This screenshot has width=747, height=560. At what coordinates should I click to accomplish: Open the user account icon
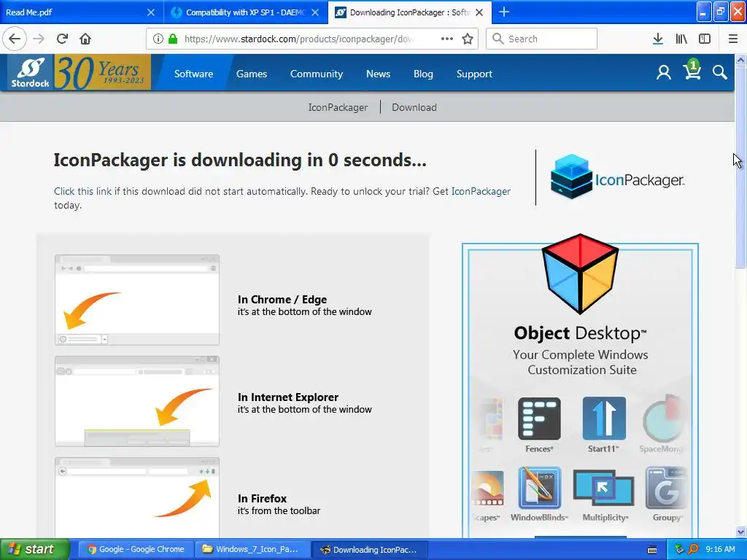tap(664, 72)
